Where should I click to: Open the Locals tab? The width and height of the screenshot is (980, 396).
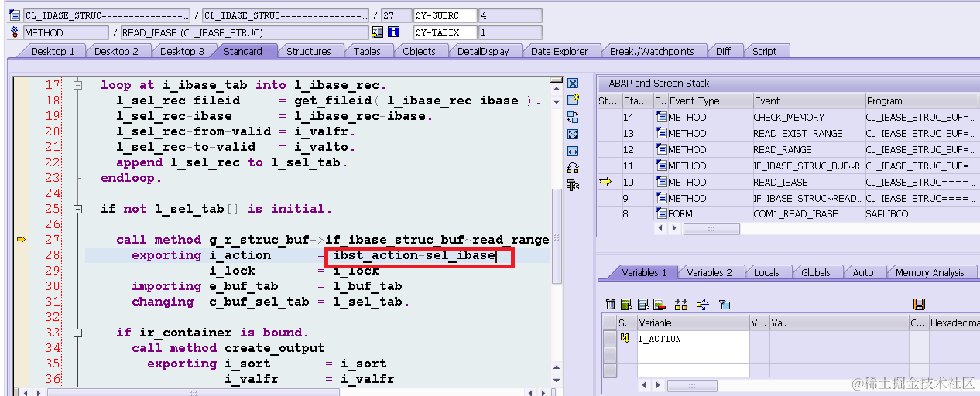[766, 272]
